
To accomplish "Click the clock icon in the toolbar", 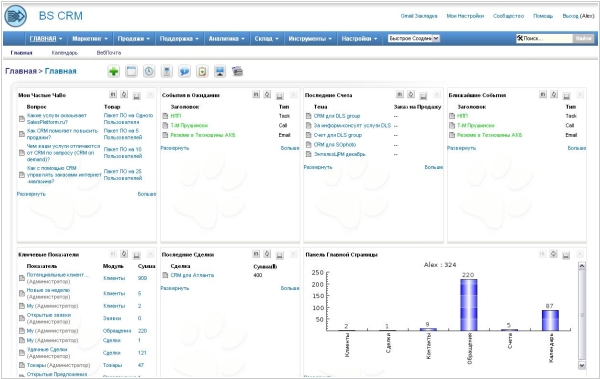I will pos(149,71).
